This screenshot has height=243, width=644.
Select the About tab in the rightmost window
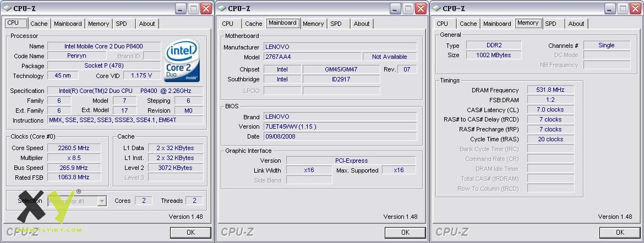click(x=576, y=24)
